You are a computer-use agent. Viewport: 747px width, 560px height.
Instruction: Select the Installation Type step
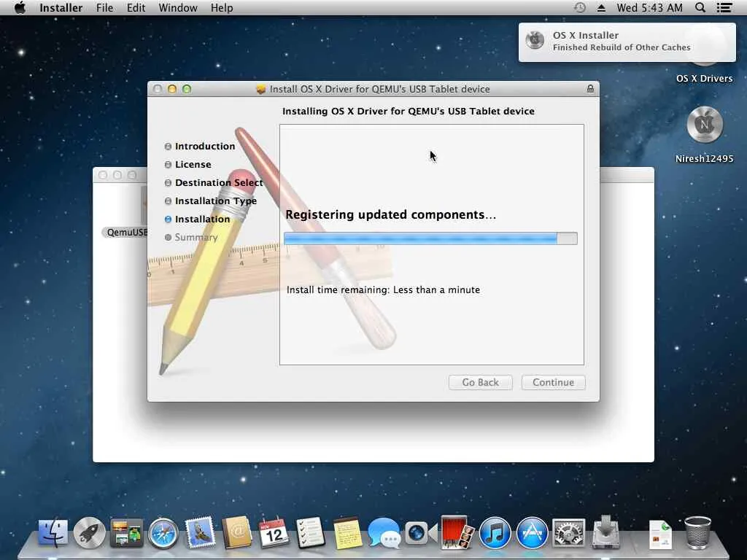(x=215, y=201)
